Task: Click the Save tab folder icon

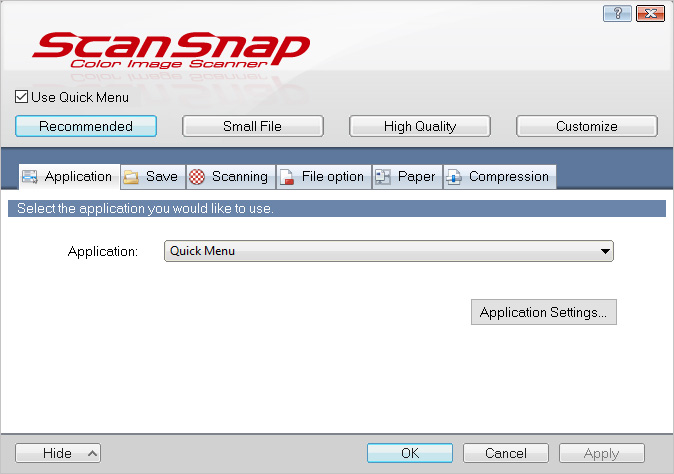Action: pyautogui.click(x=131, y=177)
